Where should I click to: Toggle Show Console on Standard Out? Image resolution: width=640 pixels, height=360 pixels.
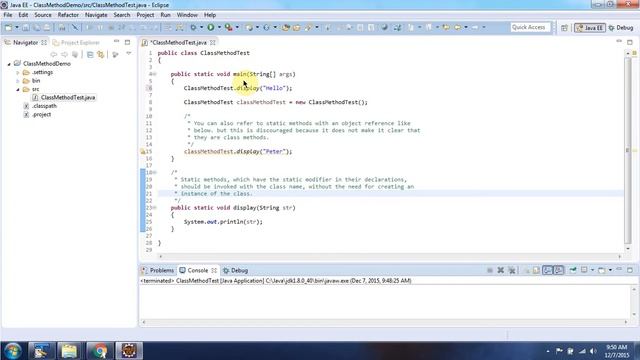[547, 270]
